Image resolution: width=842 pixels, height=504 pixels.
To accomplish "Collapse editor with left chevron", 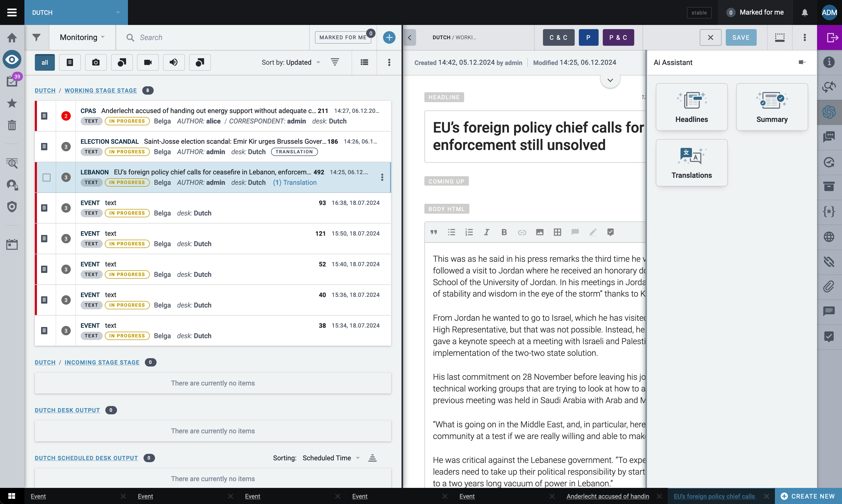I will point(410,38).
